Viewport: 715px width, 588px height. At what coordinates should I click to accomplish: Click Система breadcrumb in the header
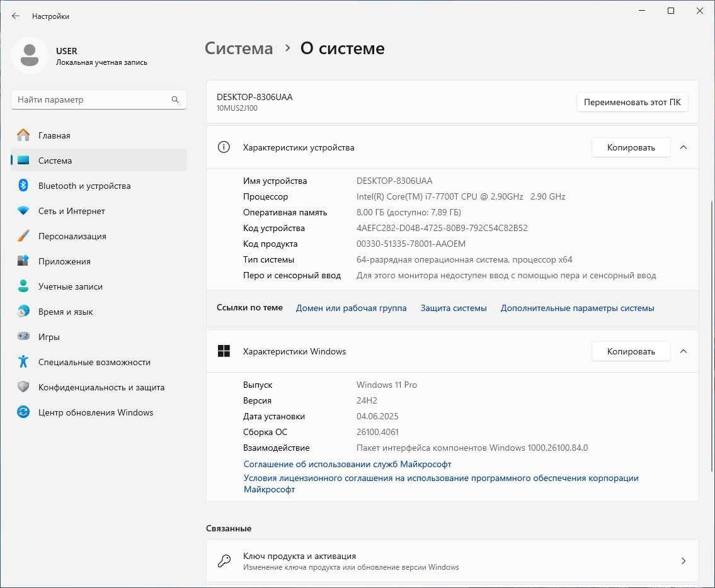(x=239, y=48)
